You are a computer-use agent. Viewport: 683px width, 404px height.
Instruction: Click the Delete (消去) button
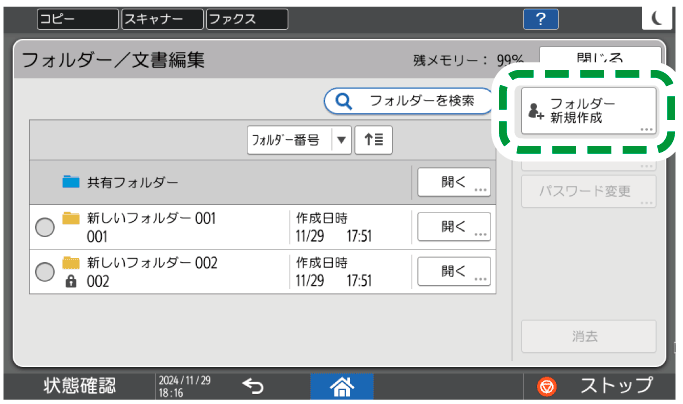588,336
